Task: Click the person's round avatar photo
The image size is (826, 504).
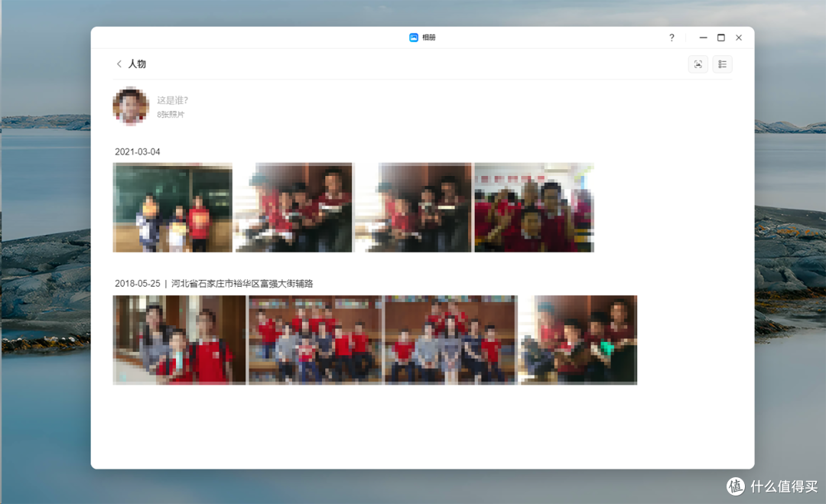Action: 131,106
